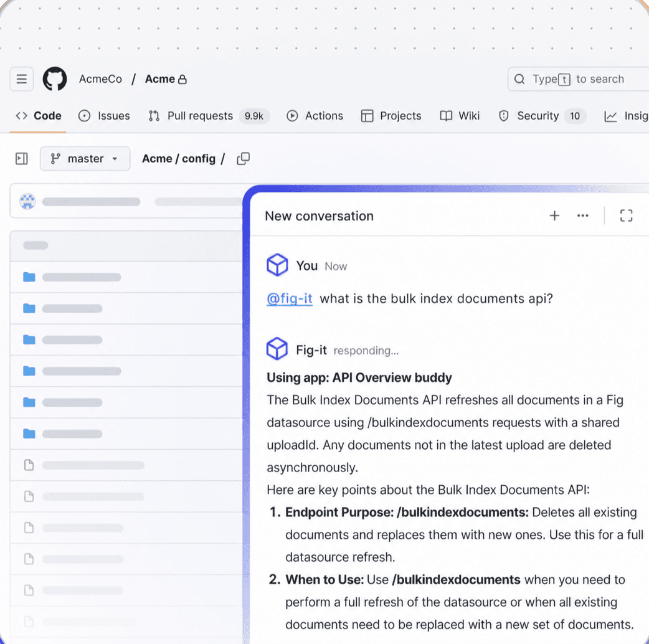Image resolution: width=649 pixels, height=644 pixels.
Task: Open the AcmeCo organization link
Action: [x=100, y=79]
